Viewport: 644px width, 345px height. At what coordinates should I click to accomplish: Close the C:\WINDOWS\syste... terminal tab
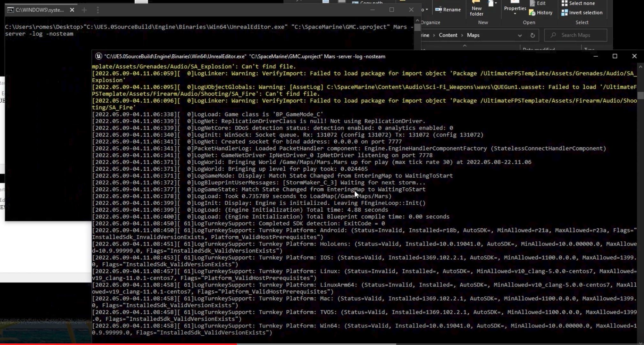(x=72, y=10)
